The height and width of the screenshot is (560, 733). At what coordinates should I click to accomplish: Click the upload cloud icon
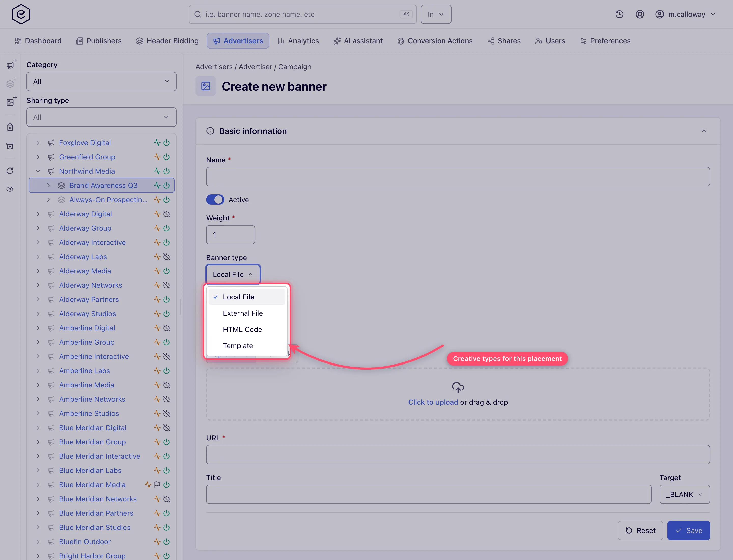pos(458,387)
